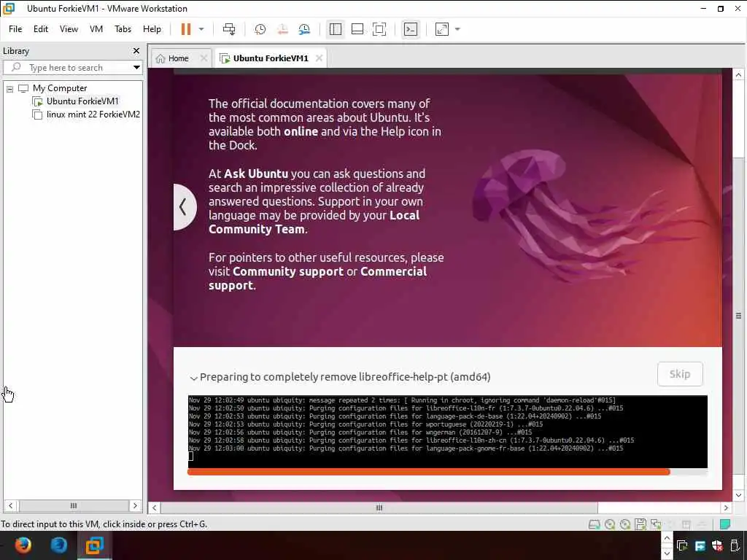Viewport: 747px width, 560px height.
Task: Click the first CD/DVD drive status icon
Action: [610, 524]
